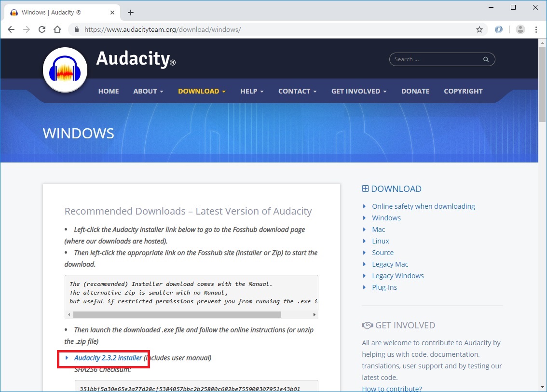547x392 pixels.
Task: Click the blue triangle before installer link
Action: pyautogui.click(x=67, y=357)
